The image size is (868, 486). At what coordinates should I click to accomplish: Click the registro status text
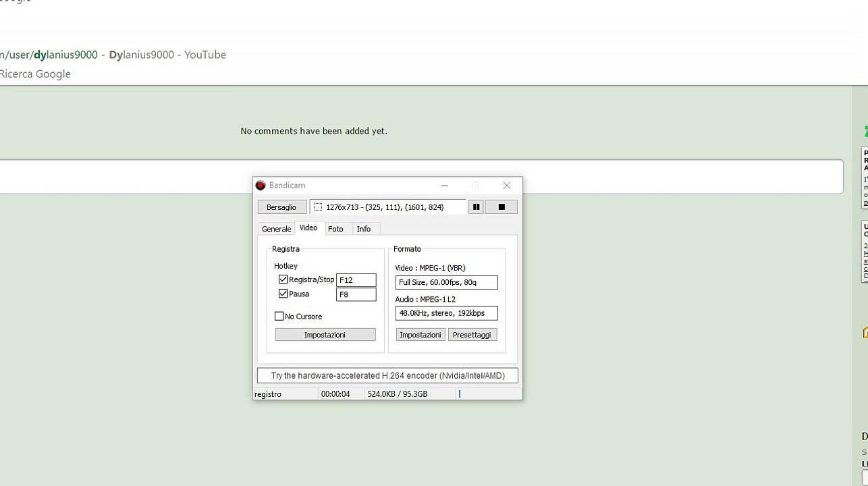268,394
